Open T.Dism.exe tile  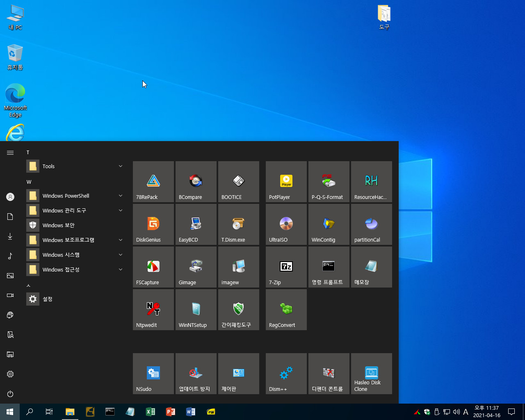click(x=239, y=224)
